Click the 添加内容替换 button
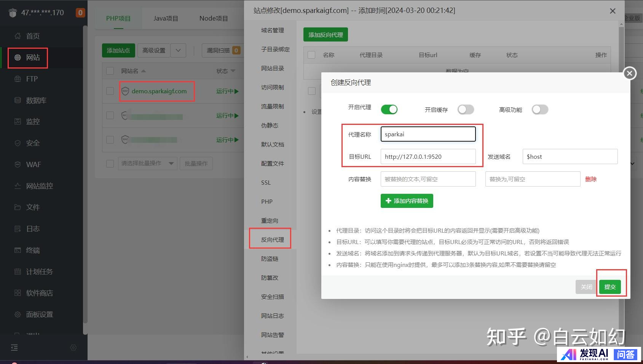The width and height of the screenshot is (643, 364). pyautogui.click(x=407, y=201)
